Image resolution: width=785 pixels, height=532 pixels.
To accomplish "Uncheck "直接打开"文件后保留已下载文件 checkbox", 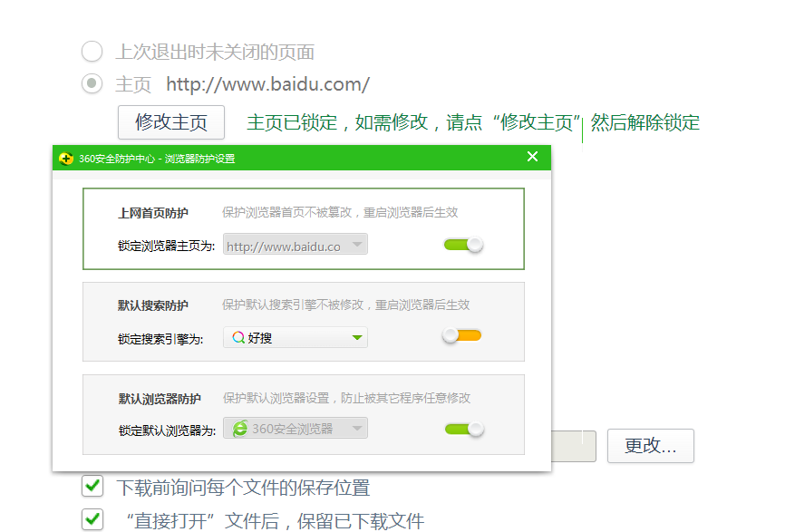I will [x=92, y=519].
